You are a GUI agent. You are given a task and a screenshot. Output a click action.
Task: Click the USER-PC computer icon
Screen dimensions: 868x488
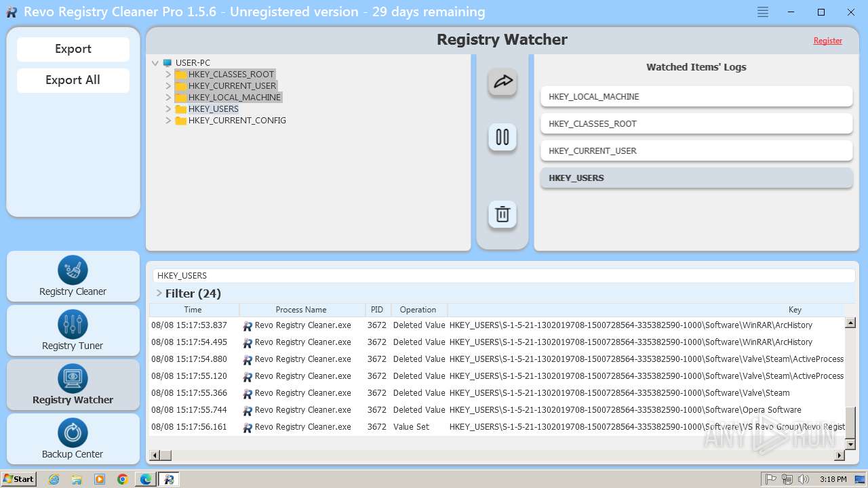(x=167, y=63)
